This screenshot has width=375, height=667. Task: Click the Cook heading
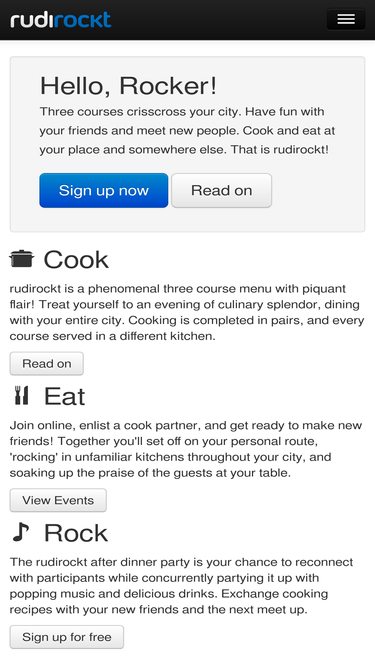[x=76, y=259]
